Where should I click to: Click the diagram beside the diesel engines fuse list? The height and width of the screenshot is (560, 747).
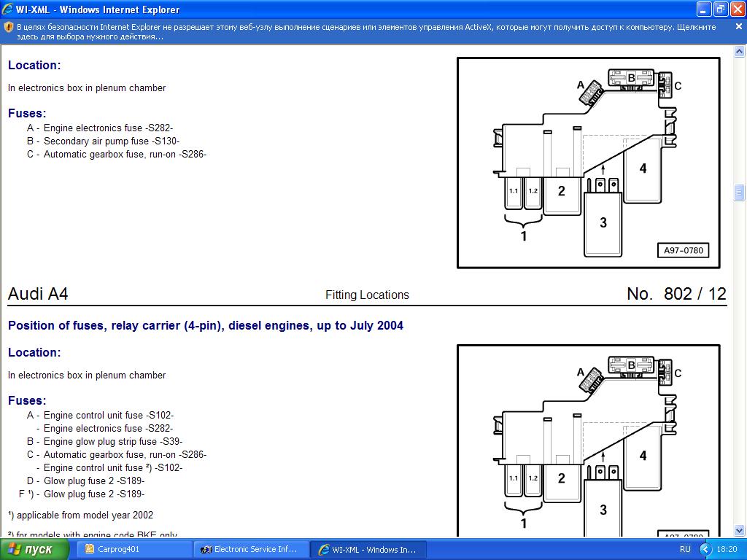tap(589, 441)
